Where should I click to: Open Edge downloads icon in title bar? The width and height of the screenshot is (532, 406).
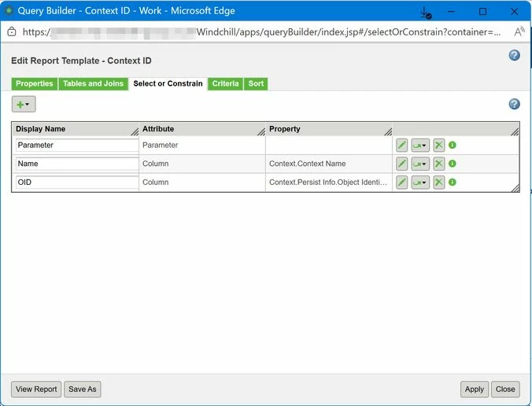pyautogui.click(x=425, y=13)
